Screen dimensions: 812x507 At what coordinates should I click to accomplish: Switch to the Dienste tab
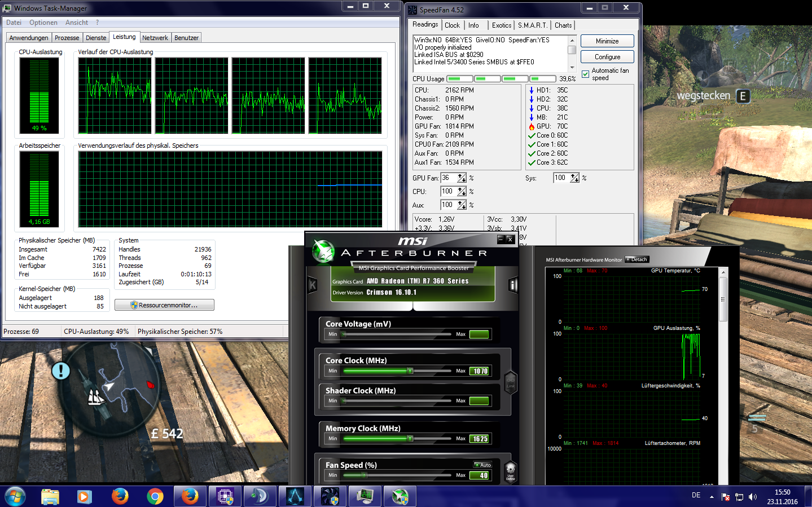coord(96,38)
